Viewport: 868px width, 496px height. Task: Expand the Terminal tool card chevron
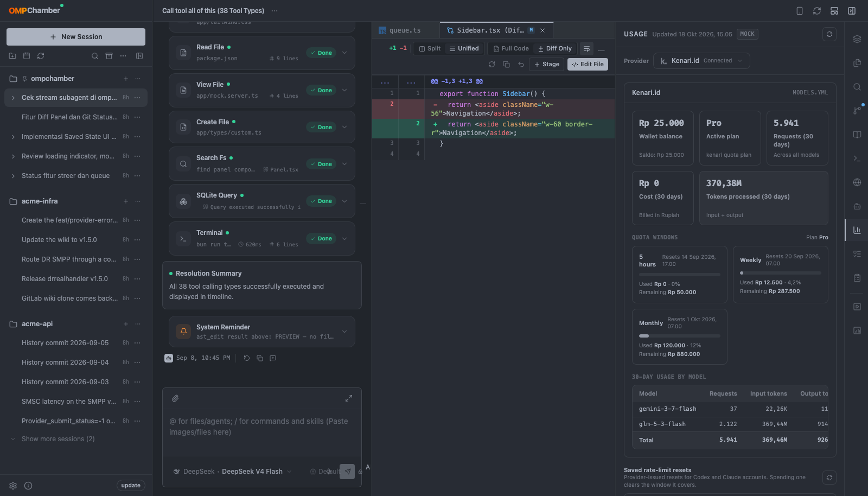pos(344,238)
